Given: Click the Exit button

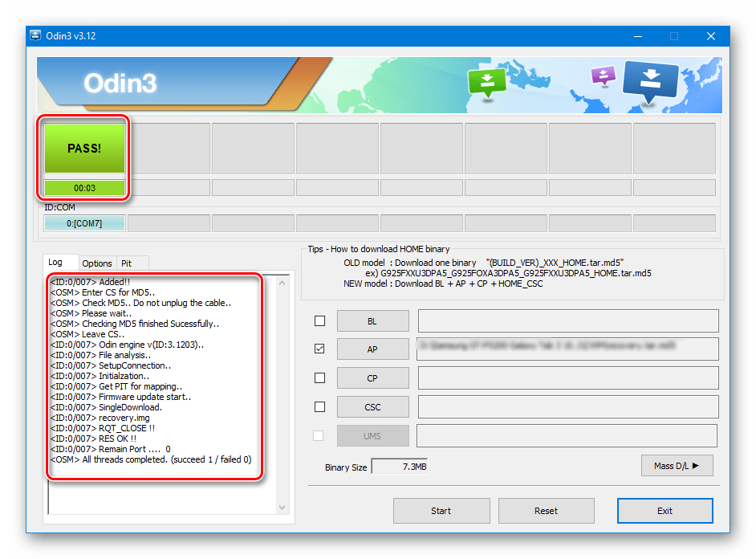Looking at the screenshot, I should [x=665, y=511].
